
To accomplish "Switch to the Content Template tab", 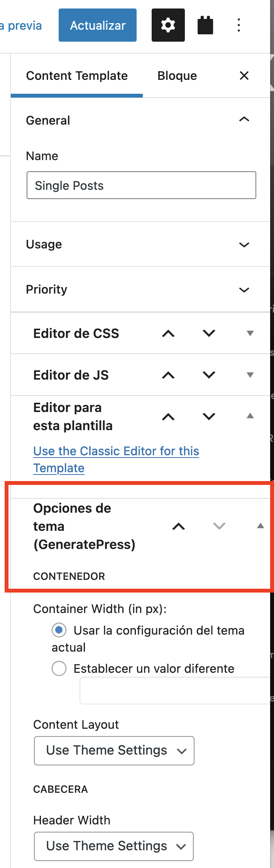I will [77, 76].
